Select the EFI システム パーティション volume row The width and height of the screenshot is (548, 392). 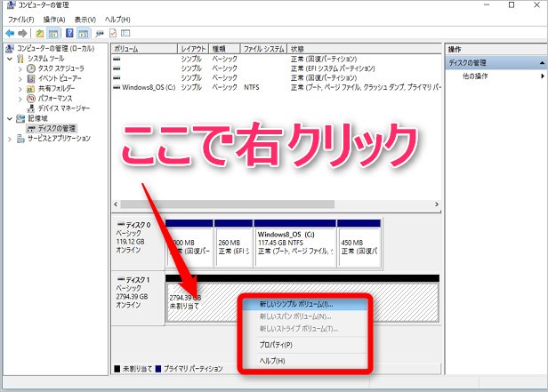click(x=277, y=68)
